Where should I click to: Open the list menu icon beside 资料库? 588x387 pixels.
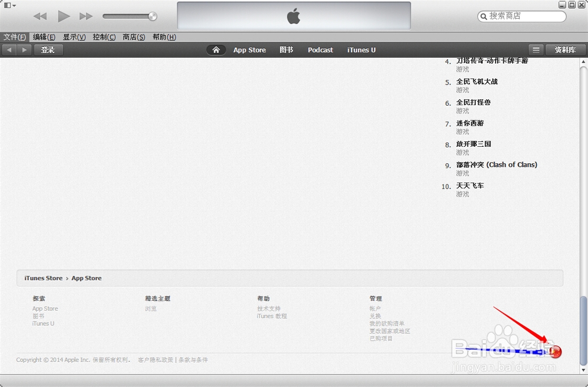tap(536, 50)
